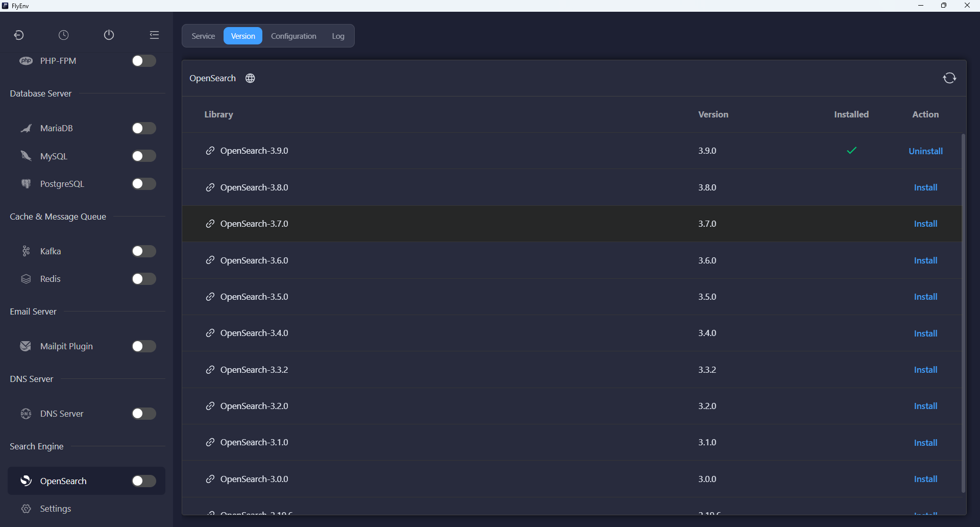Toggle the PHP-FPM service switch
Image resolution: width=980 pixels, height=527 pixels.
tap(144, 61)
